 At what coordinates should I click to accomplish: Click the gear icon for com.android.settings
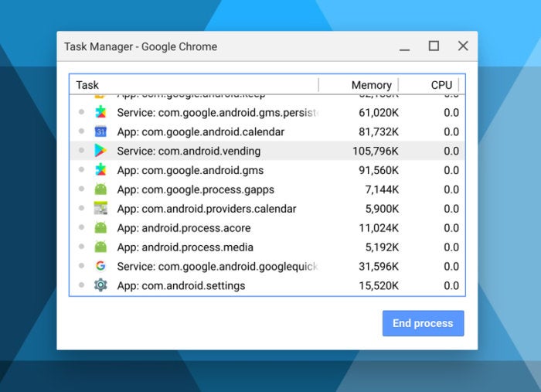click(100, 285)
